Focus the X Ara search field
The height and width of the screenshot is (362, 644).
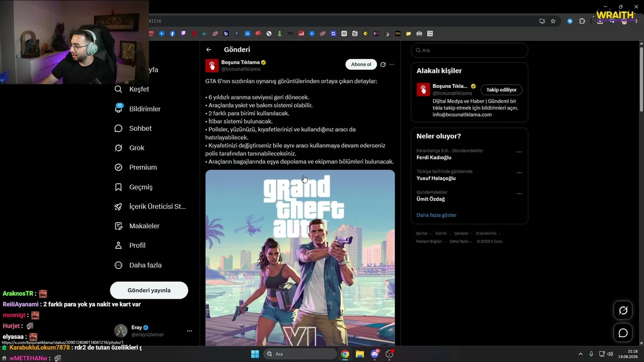click(x=469, y=50)
